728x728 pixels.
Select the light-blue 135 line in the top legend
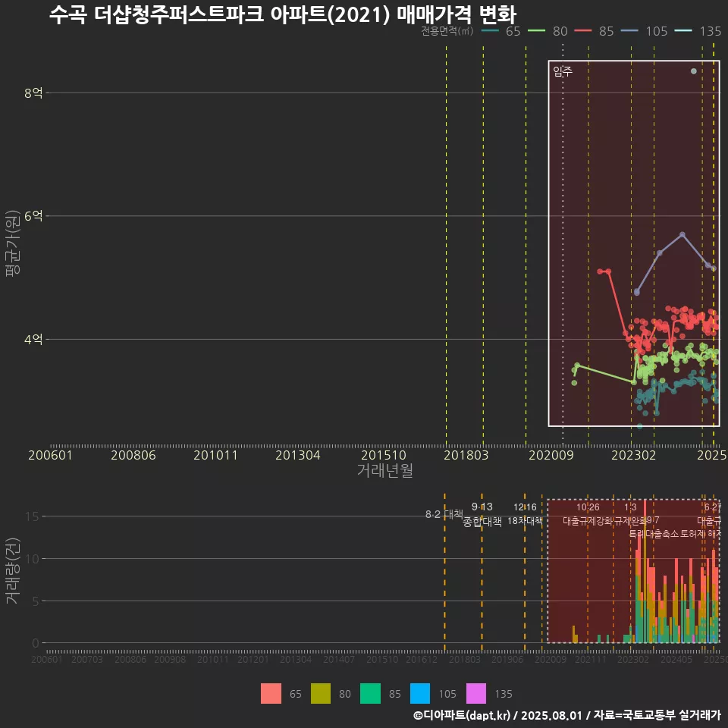[x=683, y=31]
